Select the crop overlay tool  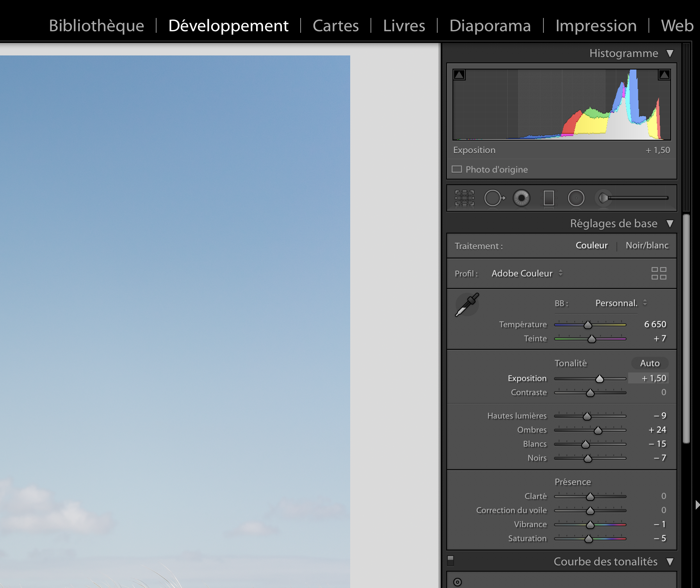point(464,198)
